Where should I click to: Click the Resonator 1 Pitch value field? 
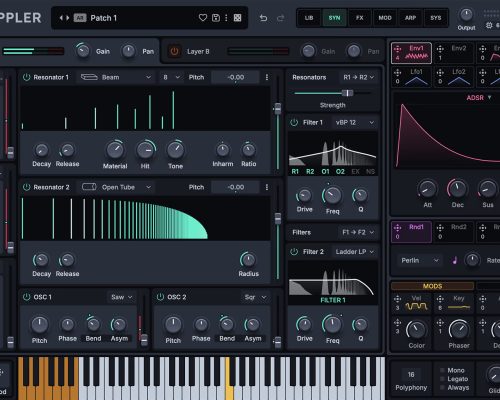pos(235,77)
